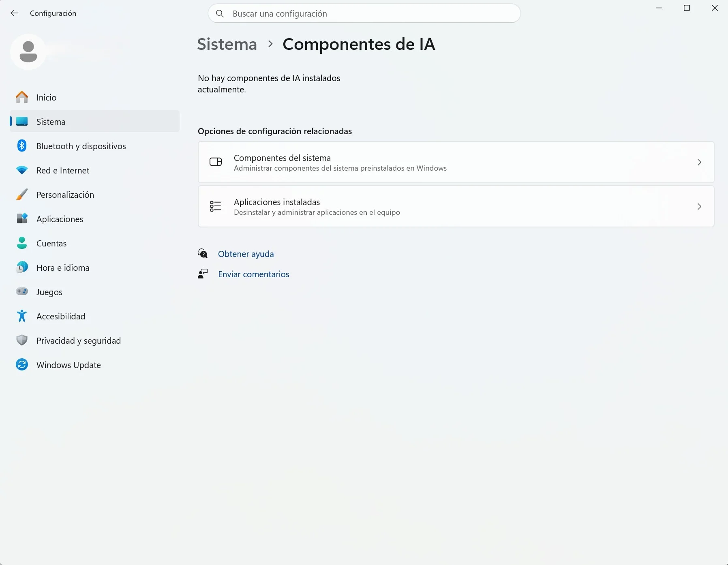Click the back arrow icon
728x565 pixels.
[x=14, y=13]
